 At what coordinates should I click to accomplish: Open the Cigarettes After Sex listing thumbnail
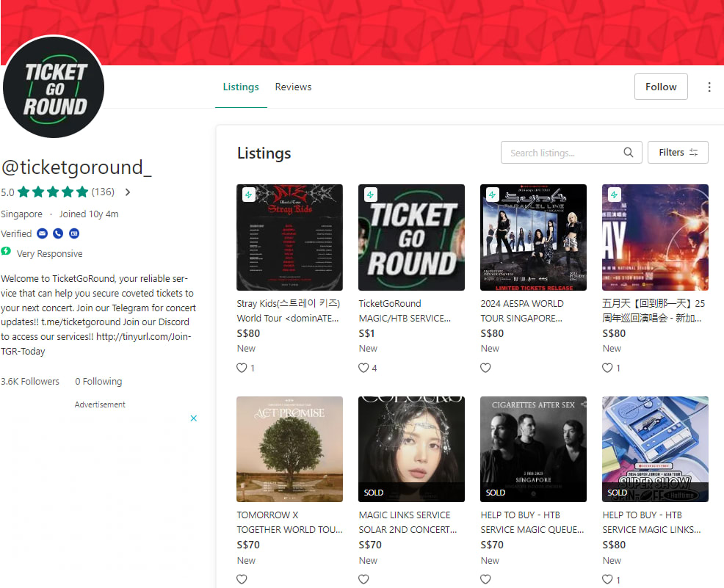pyautogui.click(x=533, y=449)
